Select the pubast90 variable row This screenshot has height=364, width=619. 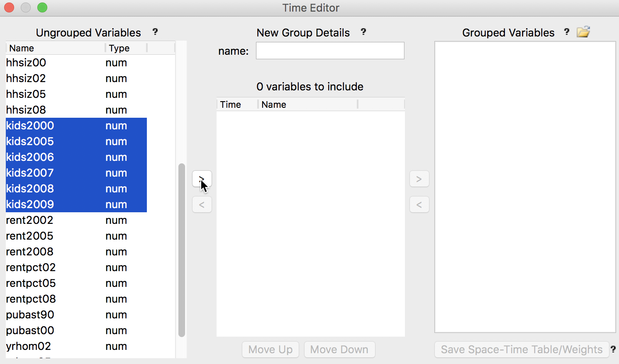pos(76,315)
